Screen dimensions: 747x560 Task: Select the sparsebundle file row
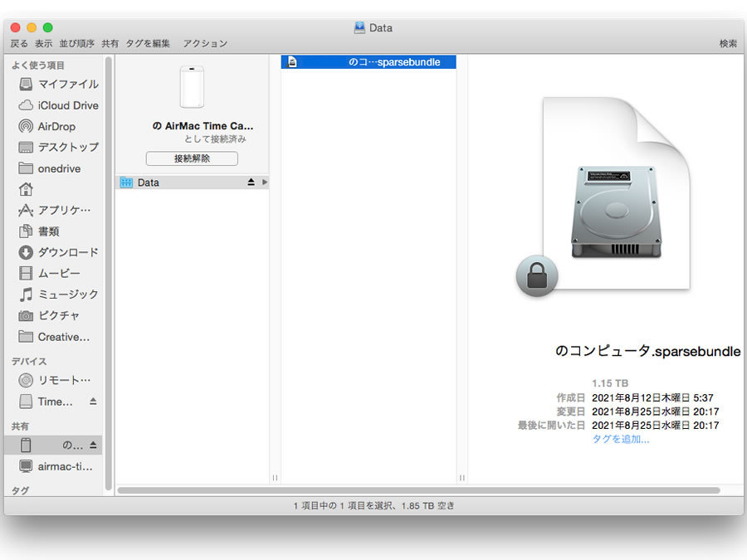pos(369,62)
